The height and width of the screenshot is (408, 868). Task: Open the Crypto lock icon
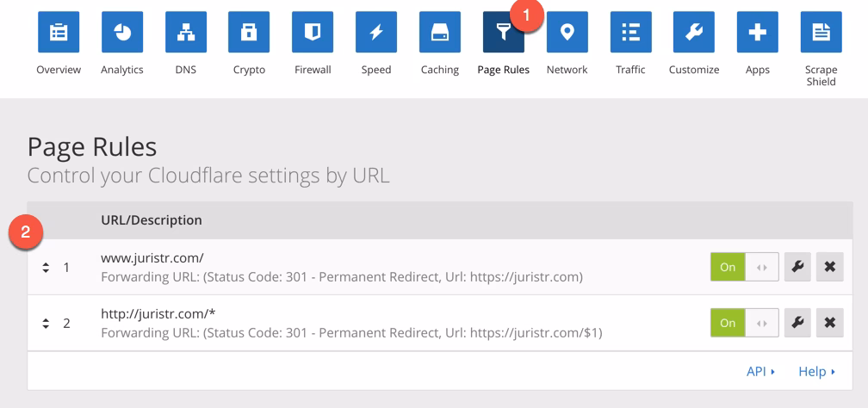[x=249, y=33]
